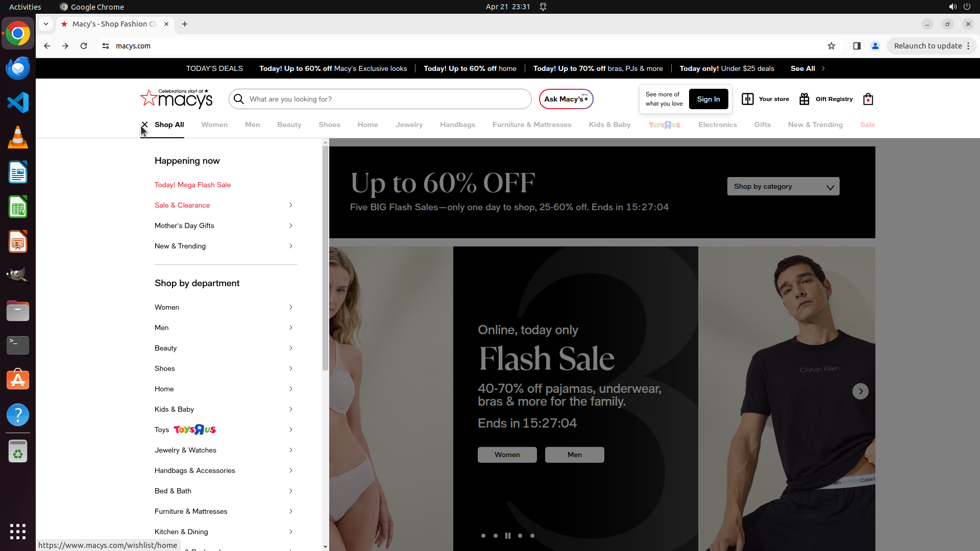Click the Macy's logo
Image resolution: width=980 pixels, height=551 pixels.
[x=177, y=99]
